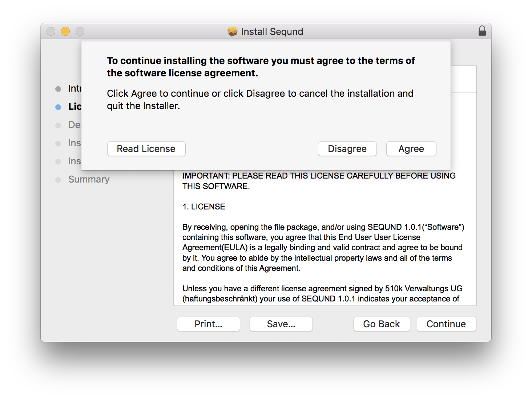532x400 pixels.
Task: Return to the previous step with Go Back
Action: [x=382, y=324]
